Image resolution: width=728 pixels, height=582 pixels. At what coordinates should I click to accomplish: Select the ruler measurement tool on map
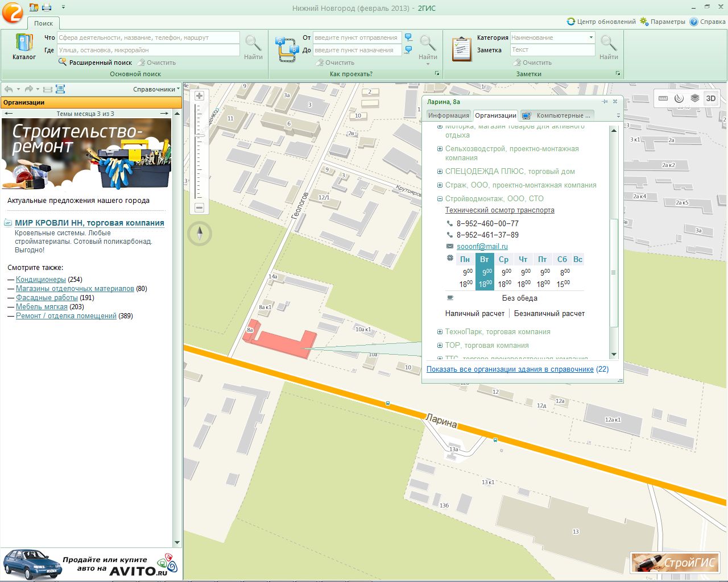[x=663, y=98]
